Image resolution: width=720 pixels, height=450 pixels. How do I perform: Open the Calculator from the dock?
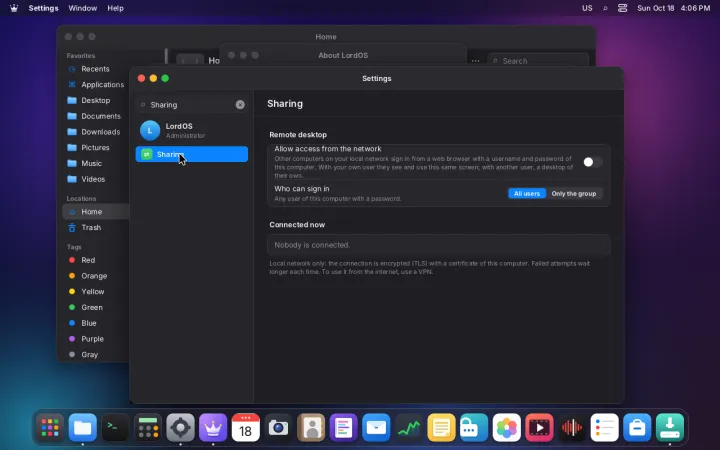[148, 428]
